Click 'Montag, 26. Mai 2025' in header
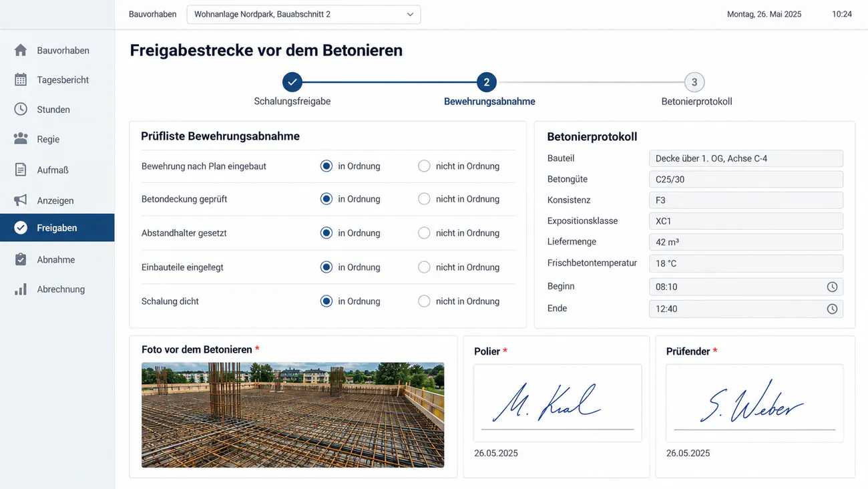 764,14
